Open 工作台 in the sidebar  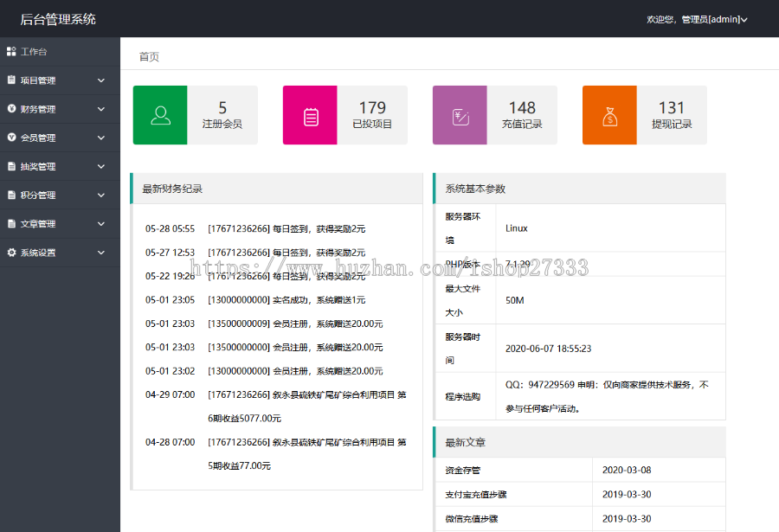coord(60,52)
